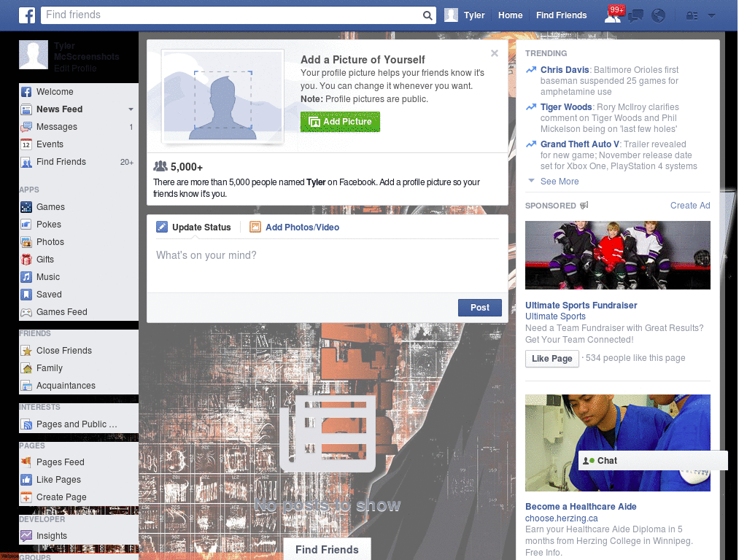Click the News Feed sidebar icon

coord(26,109)
